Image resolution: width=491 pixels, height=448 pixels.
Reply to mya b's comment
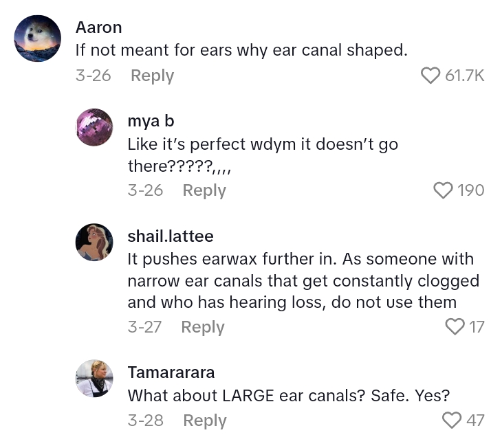(x=204, y=190)
